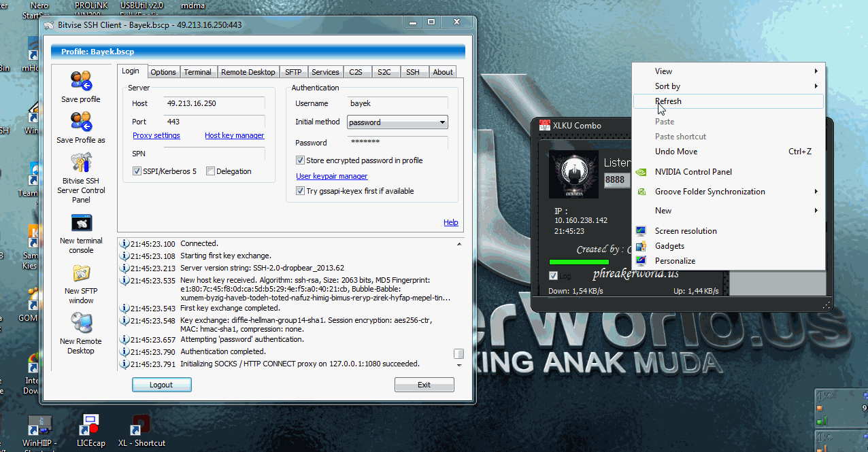Image resolution: width=868 pixels, height=452 pixels.
Task: Click the 8888 listen port field
Action: tap(618, 179)
